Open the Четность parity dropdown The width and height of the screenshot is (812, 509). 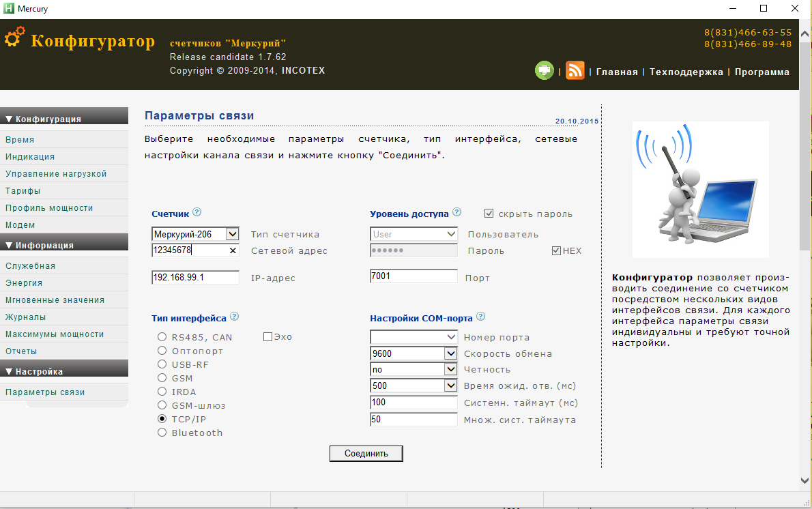coord(414,370)
